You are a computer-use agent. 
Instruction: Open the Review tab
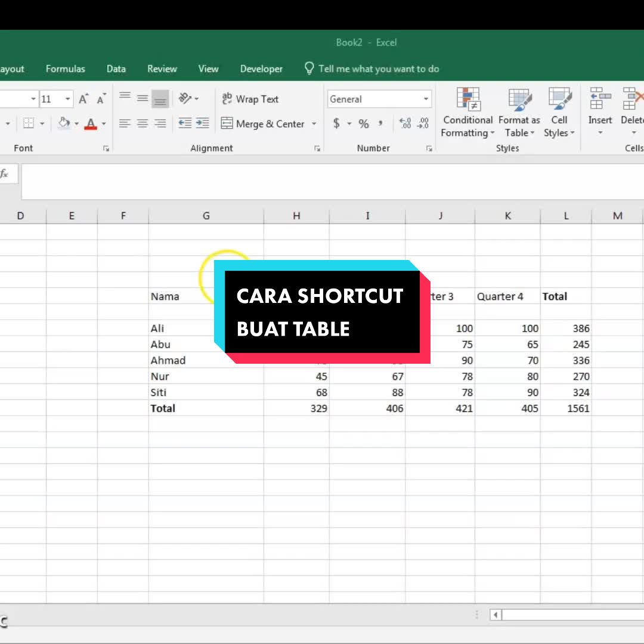[x=162, y=69]
